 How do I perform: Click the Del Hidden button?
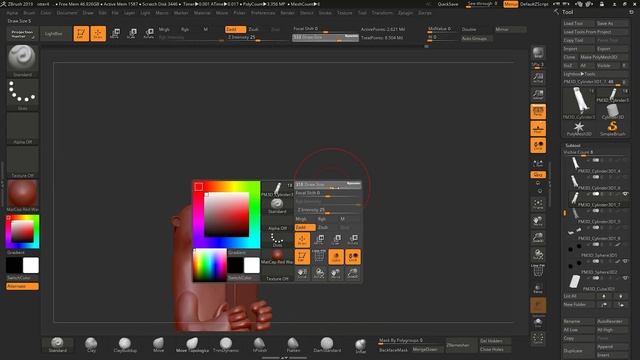click(x=494, y=341)
